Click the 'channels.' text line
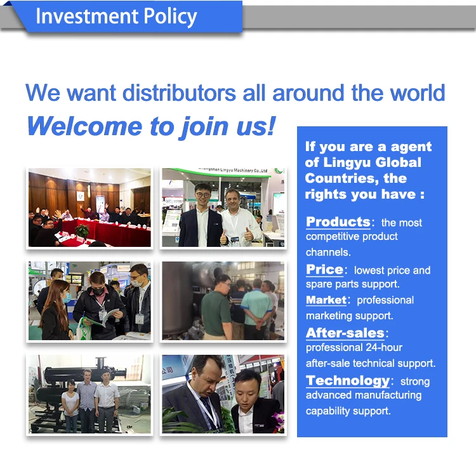 (x=328, y=252)
